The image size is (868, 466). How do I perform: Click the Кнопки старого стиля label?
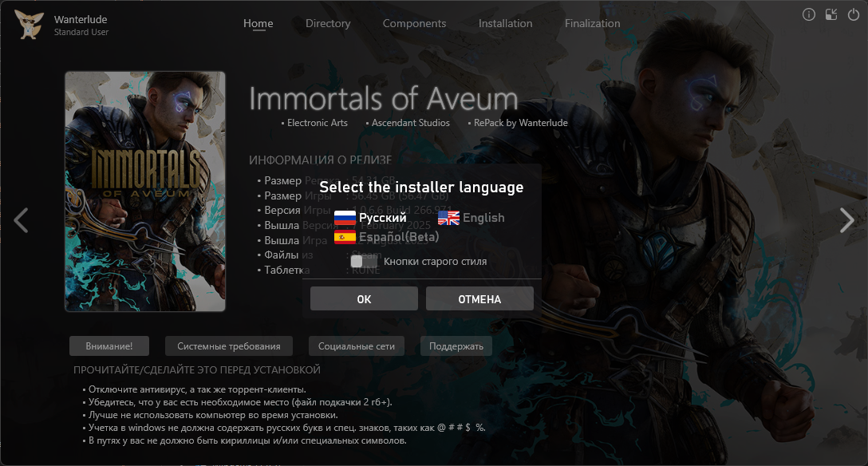435,261
